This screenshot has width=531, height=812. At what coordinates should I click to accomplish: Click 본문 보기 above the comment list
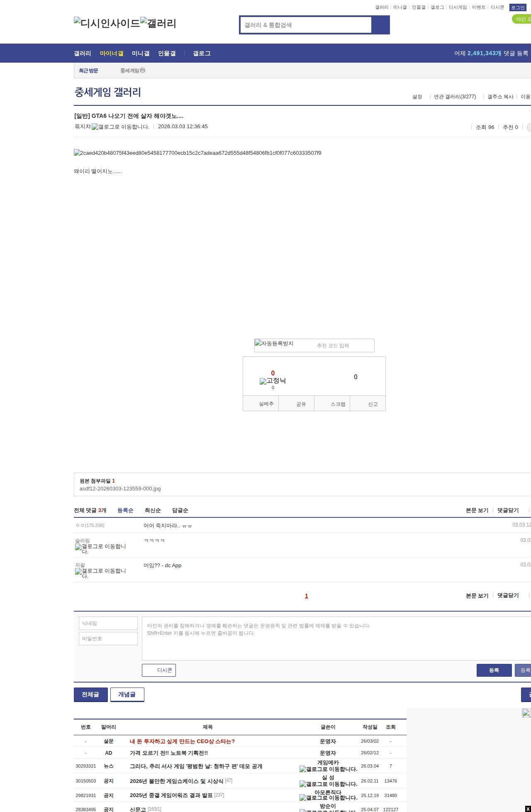click(x=477, y=510)
